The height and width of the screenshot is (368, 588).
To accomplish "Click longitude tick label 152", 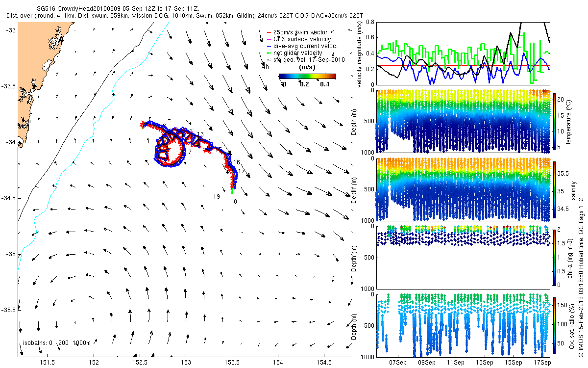I will [94, 362].
